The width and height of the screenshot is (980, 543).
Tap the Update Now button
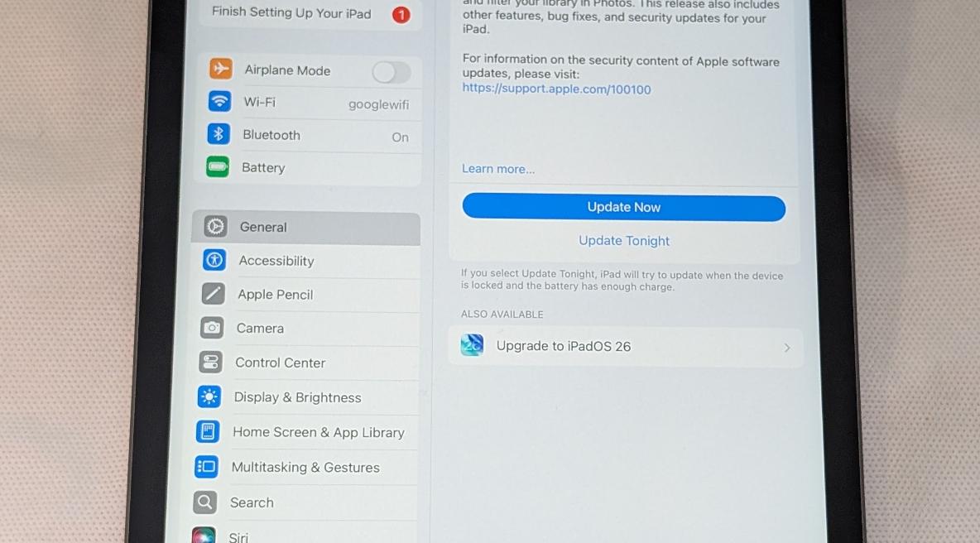point(624,208)
